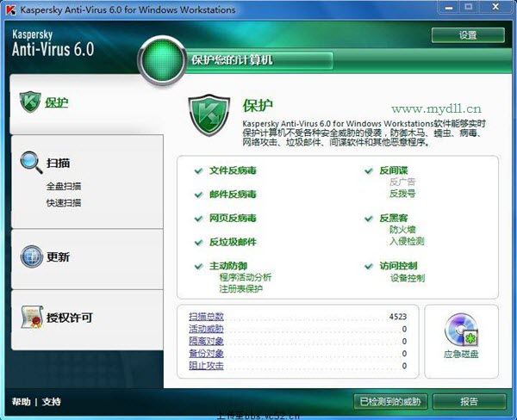Screen dimensions: 517x420
Task: Click the shield icon beside 保护 in sidebar
Action: pos(30,102)
